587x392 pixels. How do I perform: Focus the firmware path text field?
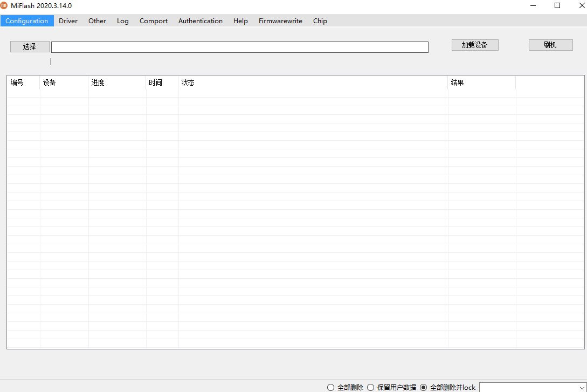239,47
